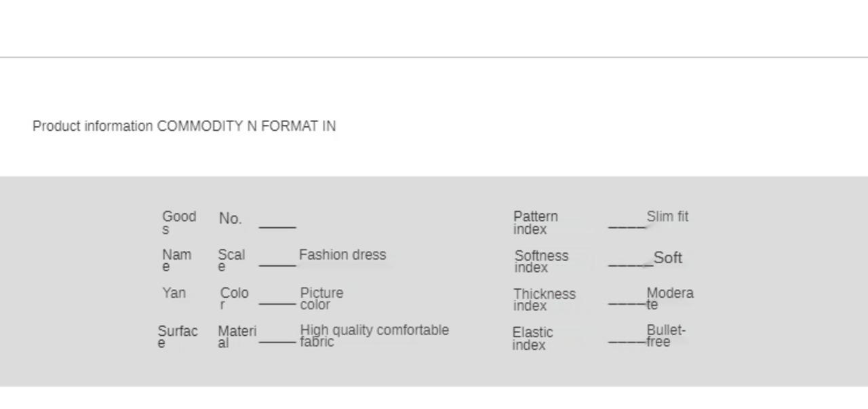Select the No. field label
This screenshot has height=409, width=868.
pyautogui.click(x=230, y=218)
